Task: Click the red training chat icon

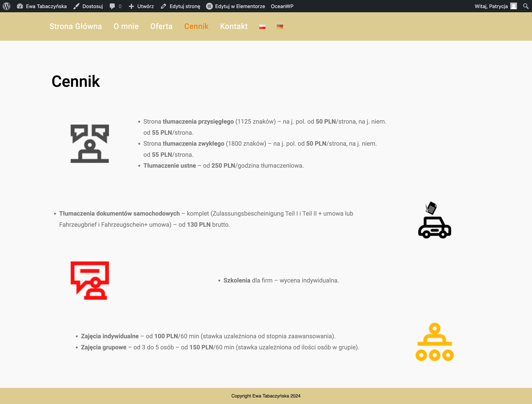Action: coord(90,280)
